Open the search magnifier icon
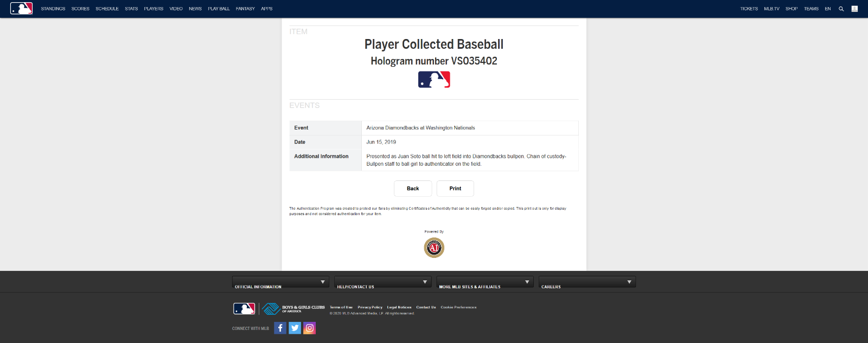The image size is (868, 343). pos(841,9)
